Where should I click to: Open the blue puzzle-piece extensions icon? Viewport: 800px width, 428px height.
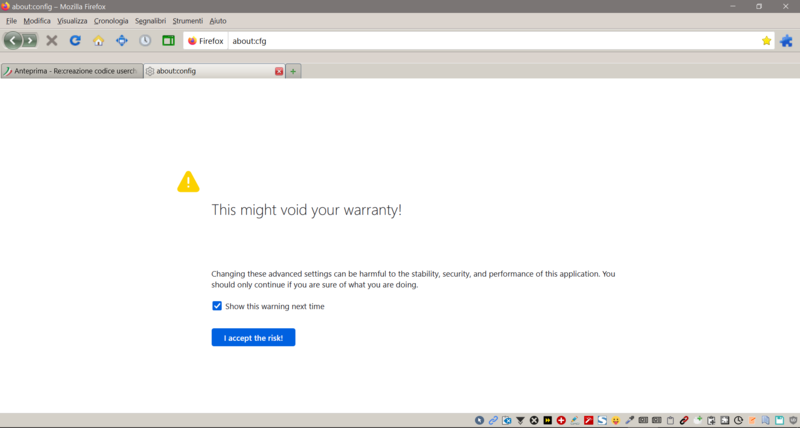pyautogui.click(x=786, y=41)
